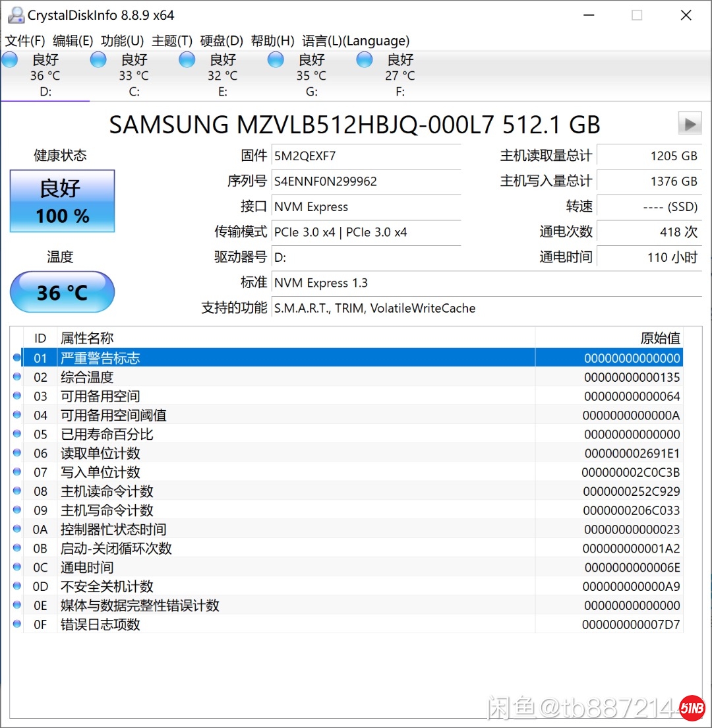The width and height of the screenshot is (712, 728).
Task: Switch to drive C: at 33 °C
Action: click(x=134, y=75)
